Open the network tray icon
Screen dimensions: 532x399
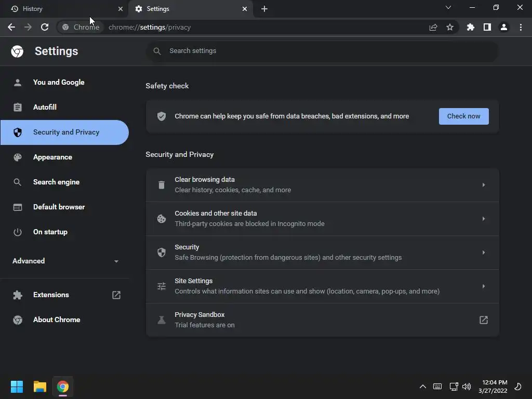pyautogui.click(x=454, y=387)
